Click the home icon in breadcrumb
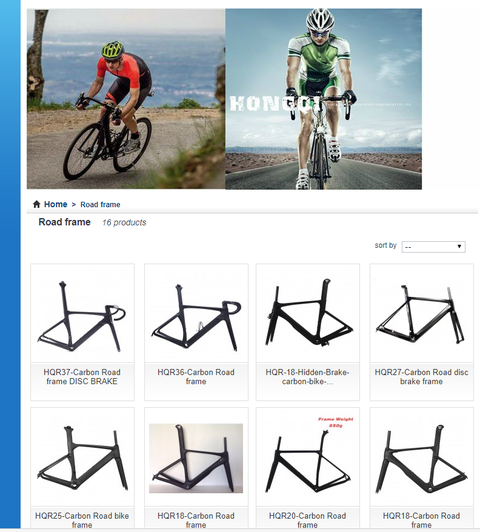 (x=37, y=204)
